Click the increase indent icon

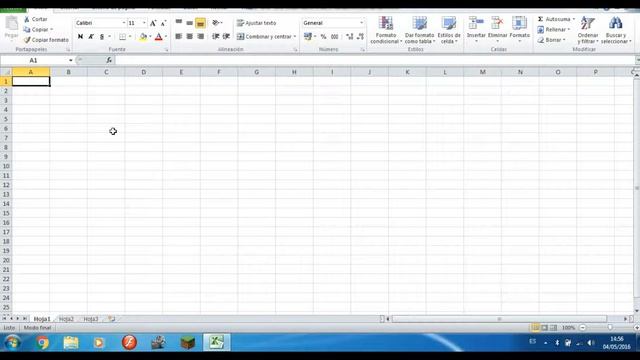(x=226, y=37)
